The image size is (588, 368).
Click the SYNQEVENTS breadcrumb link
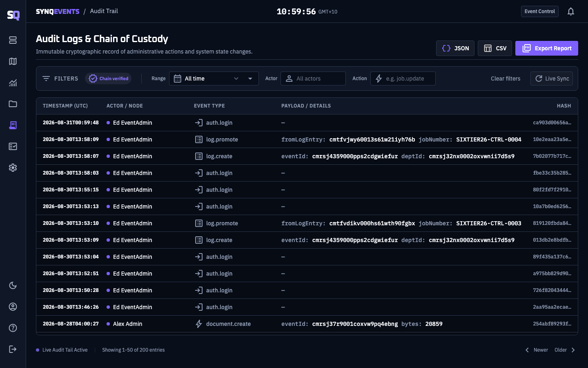tap(58, 11)
